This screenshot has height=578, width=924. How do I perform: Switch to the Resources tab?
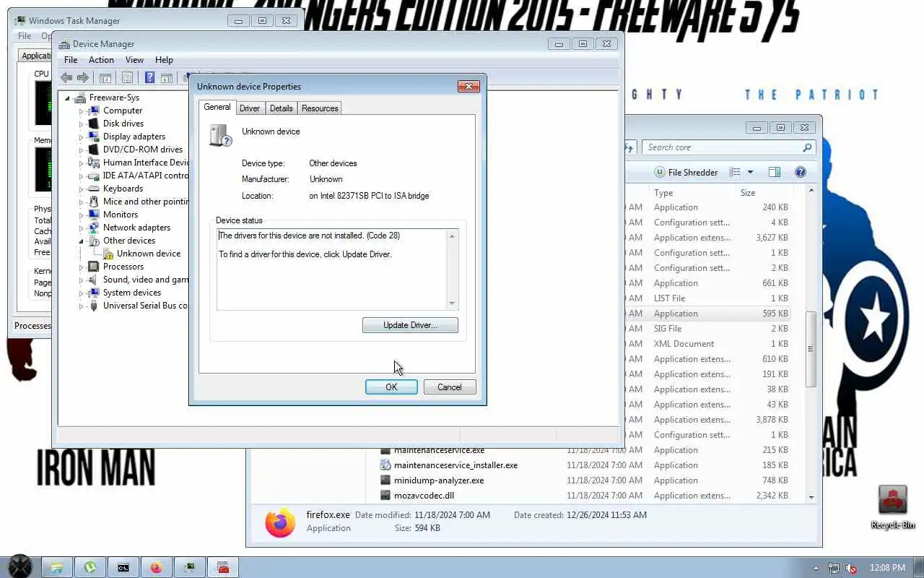tap(320, 108)
